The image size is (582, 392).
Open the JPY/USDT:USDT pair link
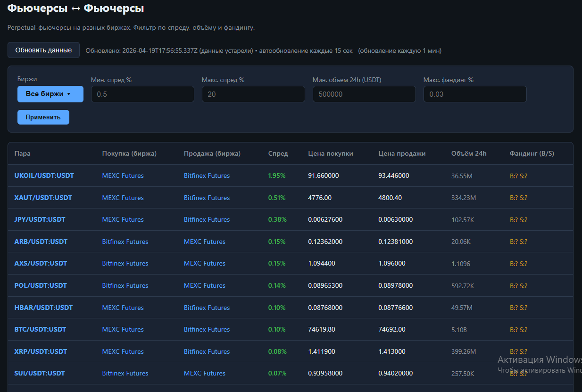click(x=40, y=219)
